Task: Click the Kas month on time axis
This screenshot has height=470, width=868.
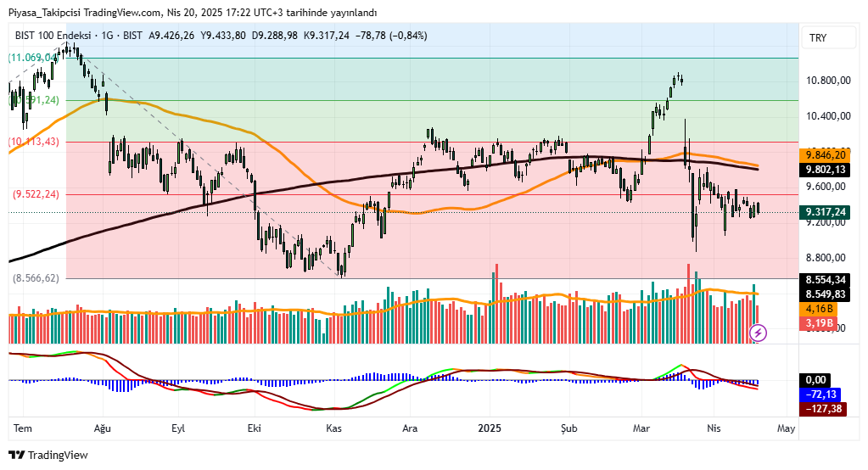Action: (x=333, y=428)
